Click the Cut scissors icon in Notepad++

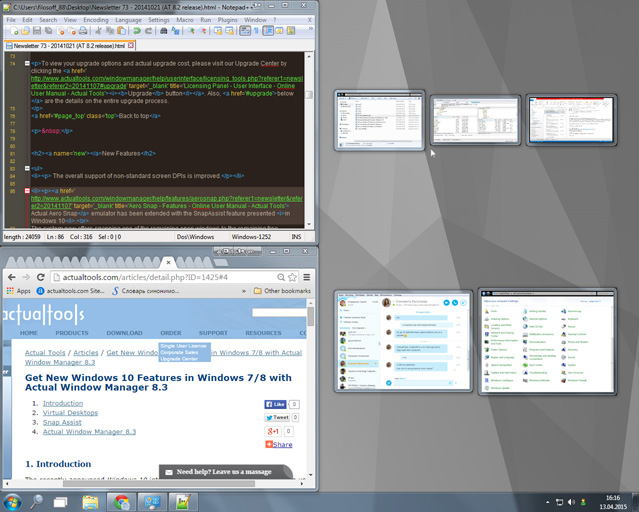pos(98,31)
